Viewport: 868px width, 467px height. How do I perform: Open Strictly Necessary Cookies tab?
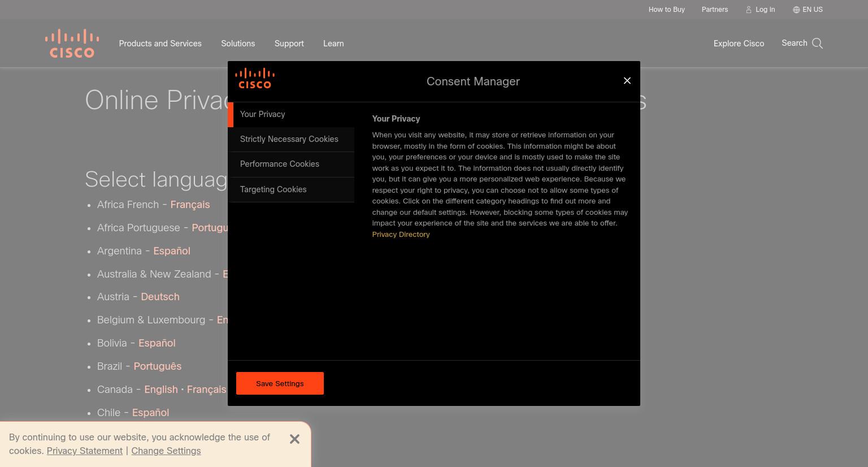[x=292, y=139]
